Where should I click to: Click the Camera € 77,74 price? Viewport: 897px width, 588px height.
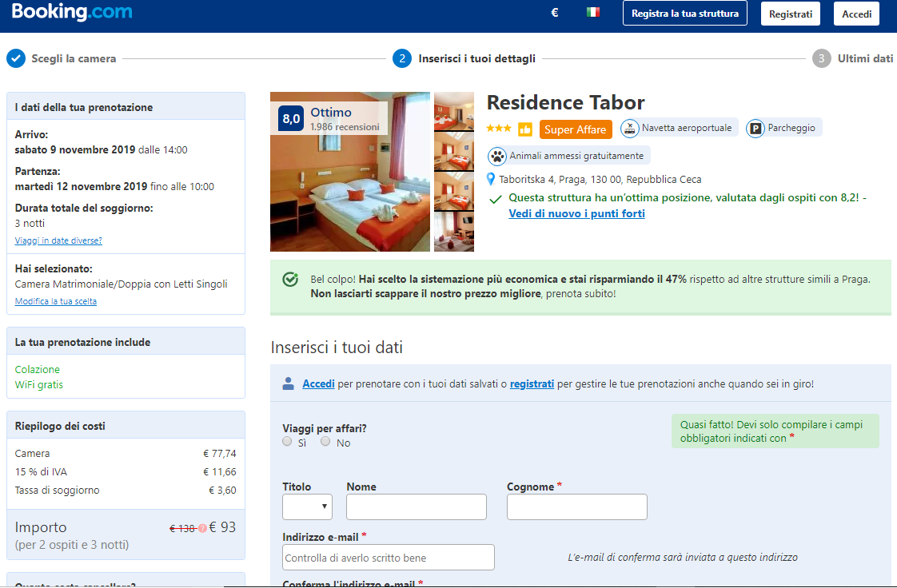pyautogui.click(x=220, y=454)
